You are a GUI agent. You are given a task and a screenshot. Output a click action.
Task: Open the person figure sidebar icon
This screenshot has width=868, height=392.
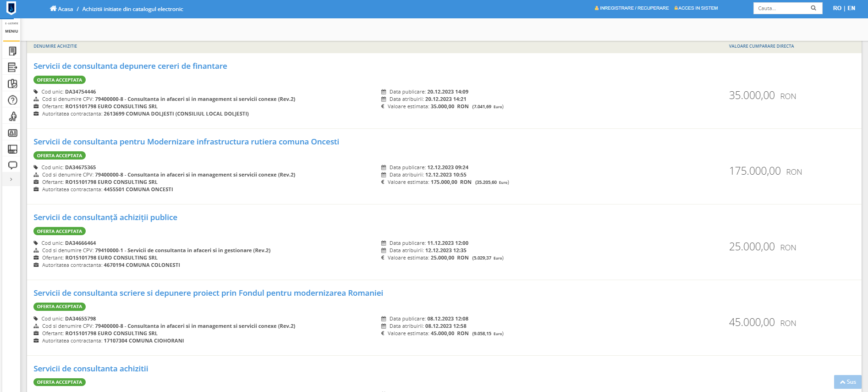(12, 116)
